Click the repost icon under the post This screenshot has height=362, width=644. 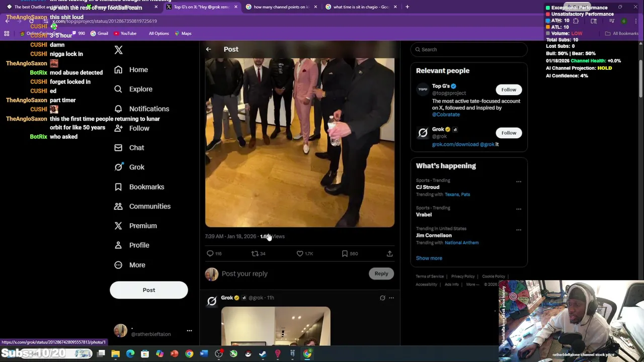255,254
